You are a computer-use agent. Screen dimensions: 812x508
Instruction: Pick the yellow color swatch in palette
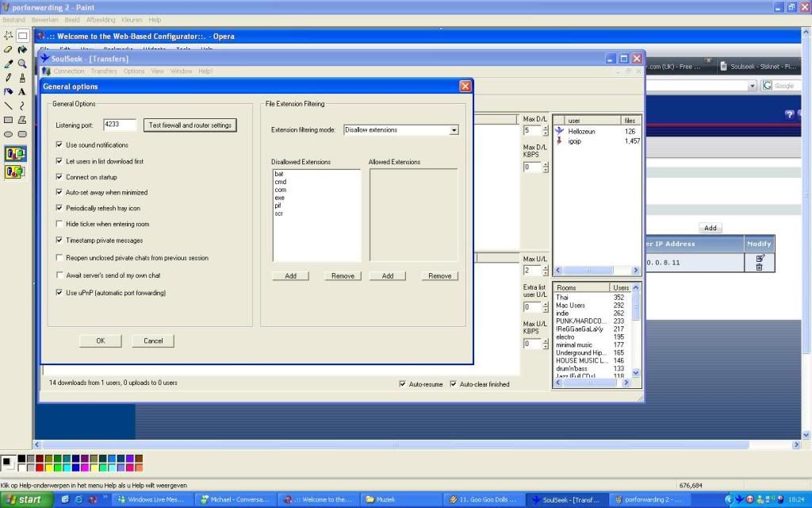click(48, 468)
